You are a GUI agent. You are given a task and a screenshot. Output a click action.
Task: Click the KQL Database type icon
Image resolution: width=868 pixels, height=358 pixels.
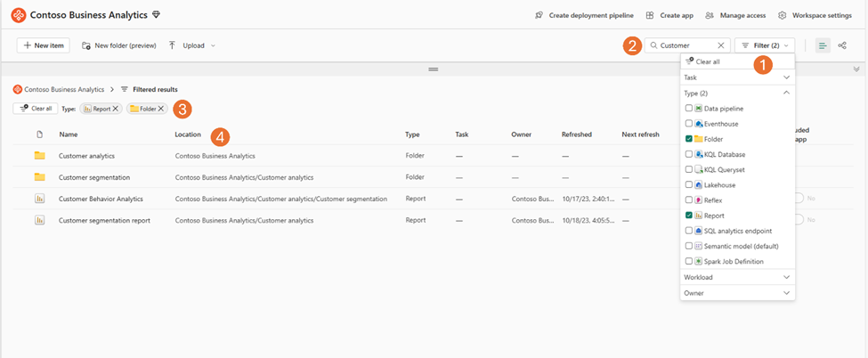tap(699, 154)
